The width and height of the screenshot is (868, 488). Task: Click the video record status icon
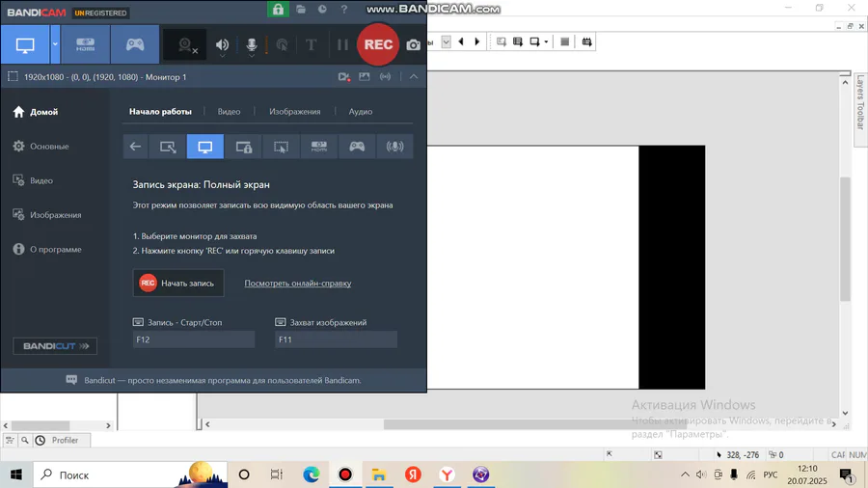pos(343,77)
